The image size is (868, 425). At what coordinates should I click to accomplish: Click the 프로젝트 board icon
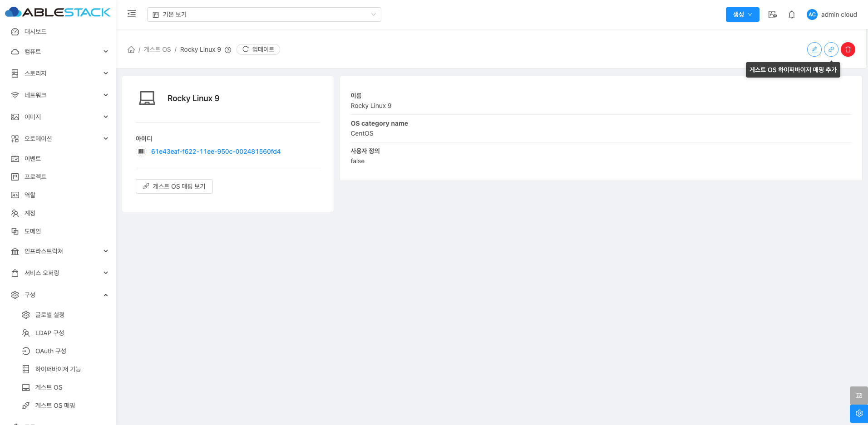point(15,177)
